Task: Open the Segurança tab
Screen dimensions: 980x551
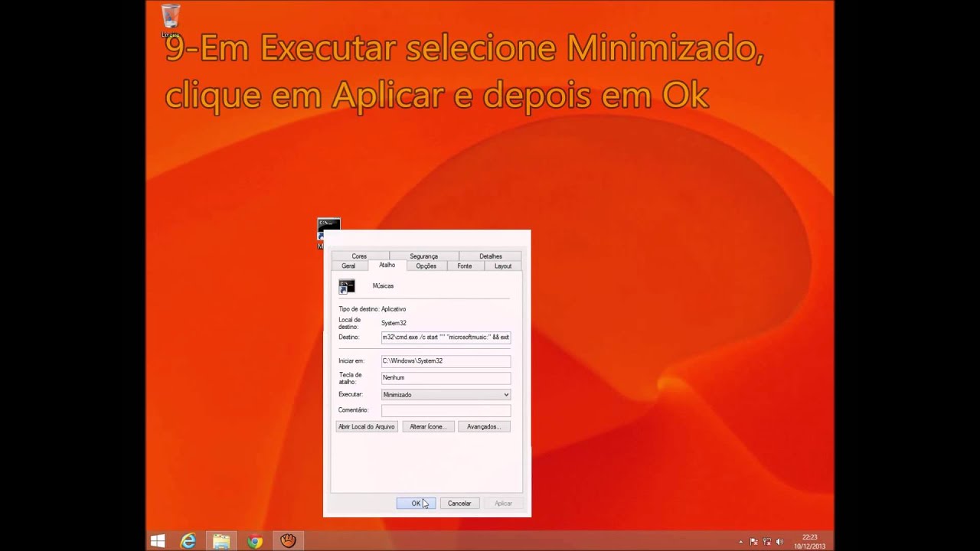Action: (x=423, y=256)
